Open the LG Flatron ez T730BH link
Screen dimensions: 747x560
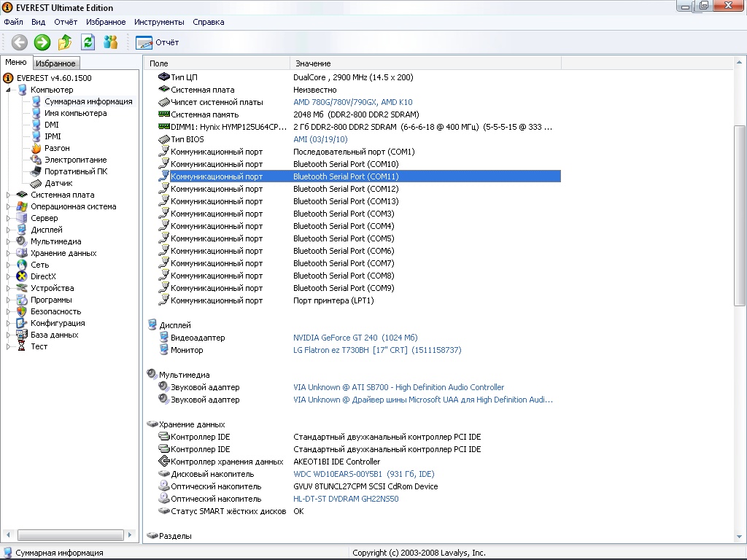point(377,350)
